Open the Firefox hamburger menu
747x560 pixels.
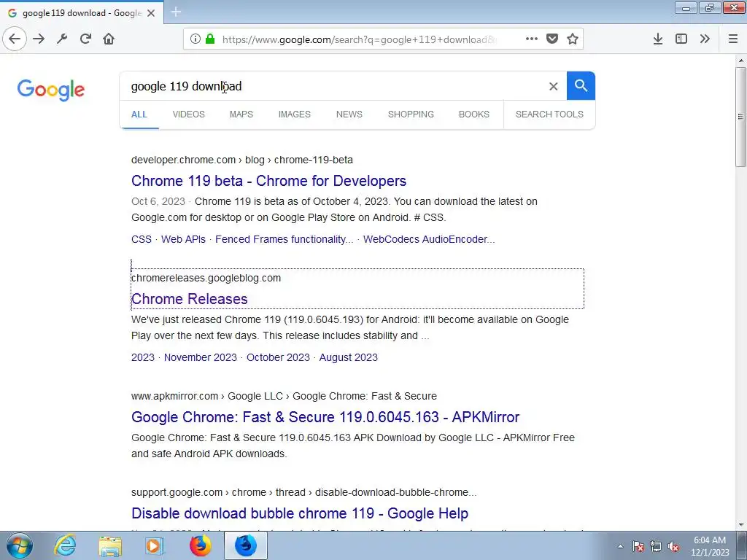733,39
